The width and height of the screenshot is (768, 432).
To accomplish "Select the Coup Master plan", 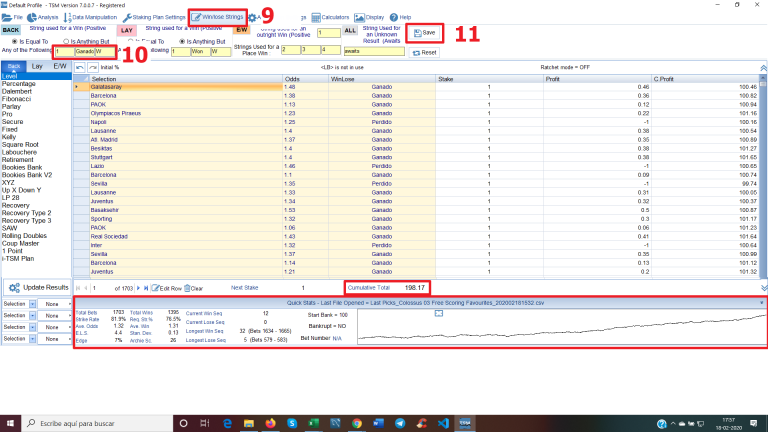I will click(20, 243).
